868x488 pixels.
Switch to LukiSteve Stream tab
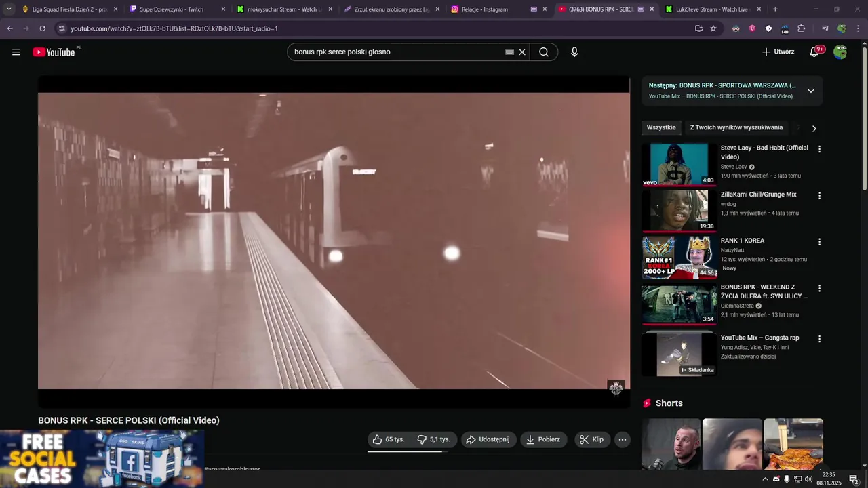point(712,9)
